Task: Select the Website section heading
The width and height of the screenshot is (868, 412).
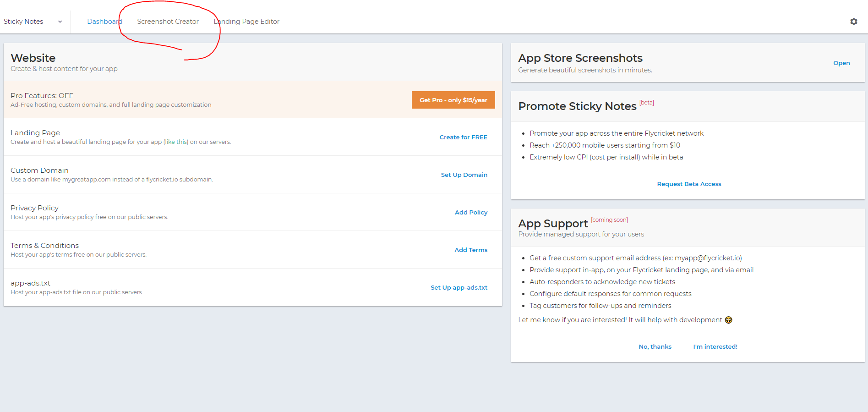Action: coord(33,58)
